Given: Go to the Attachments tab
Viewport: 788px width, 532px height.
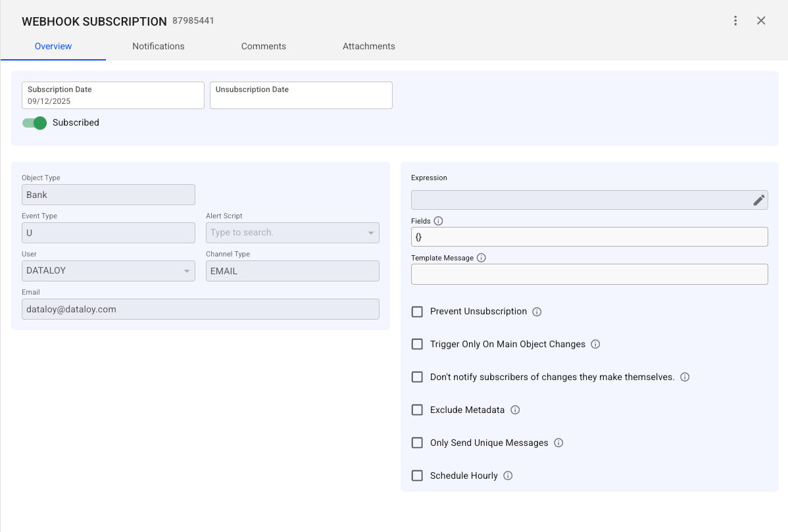Looking at the screenshot, I should click(x=369, y=47).
